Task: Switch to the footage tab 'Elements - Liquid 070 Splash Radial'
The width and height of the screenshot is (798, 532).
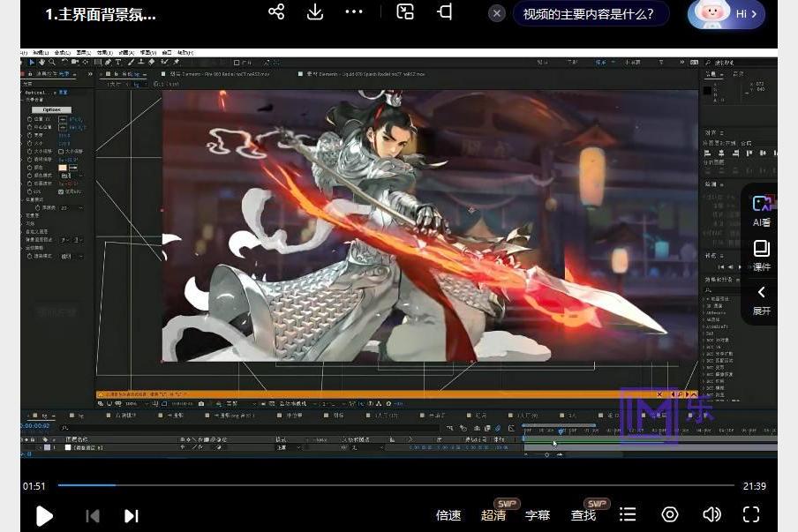Action: (365, 74)
